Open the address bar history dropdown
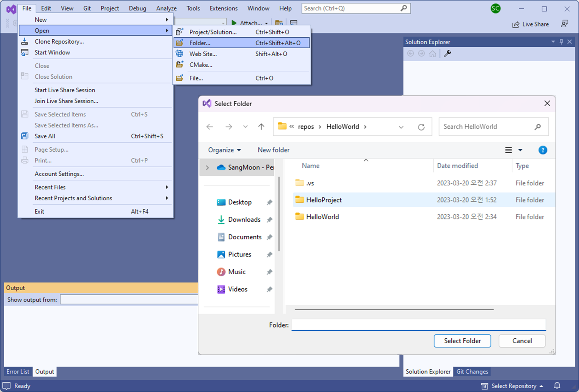This screenshot has width=579, height=392. tap(401, 127)
